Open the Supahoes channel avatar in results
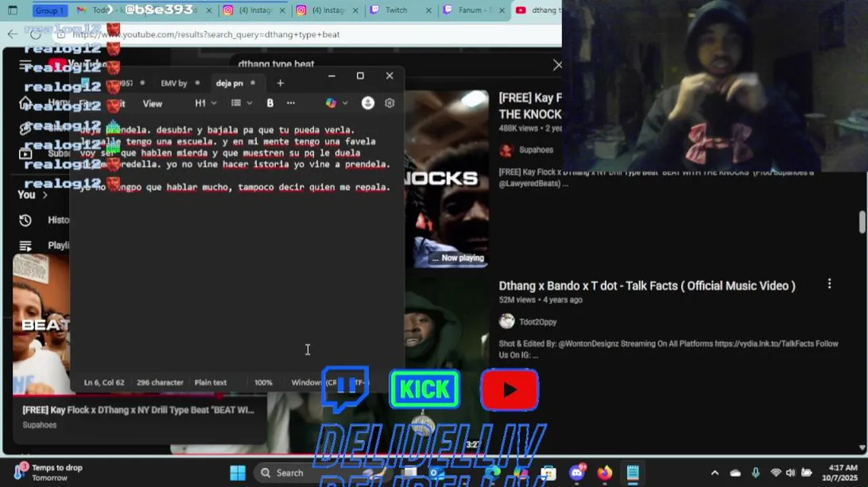Viewport: 868px width, 487px height. 506,150
